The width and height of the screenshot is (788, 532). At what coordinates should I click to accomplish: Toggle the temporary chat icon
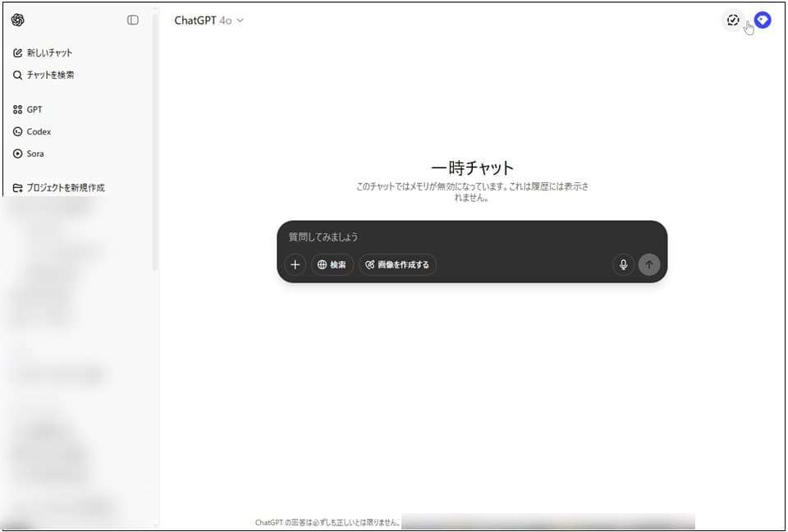733,20
